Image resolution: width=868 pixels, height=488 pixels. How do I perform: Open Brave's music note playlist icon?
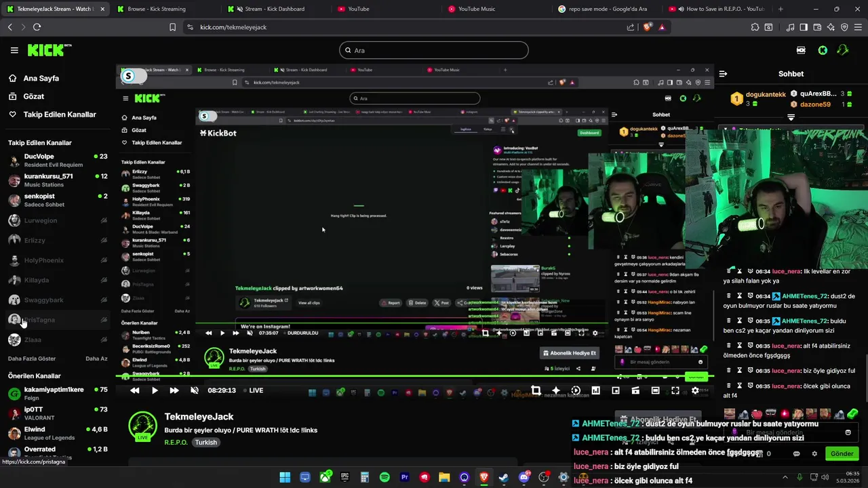tap(790, 27)
